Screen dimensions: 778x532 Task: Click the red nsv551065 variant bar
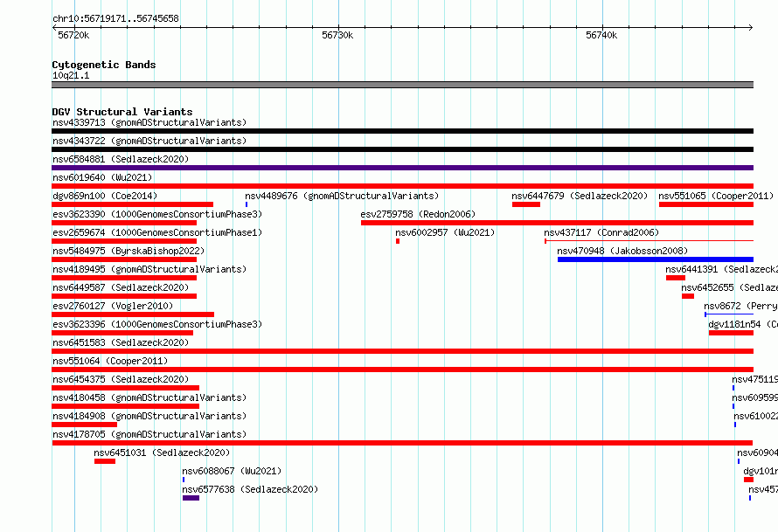706,204
